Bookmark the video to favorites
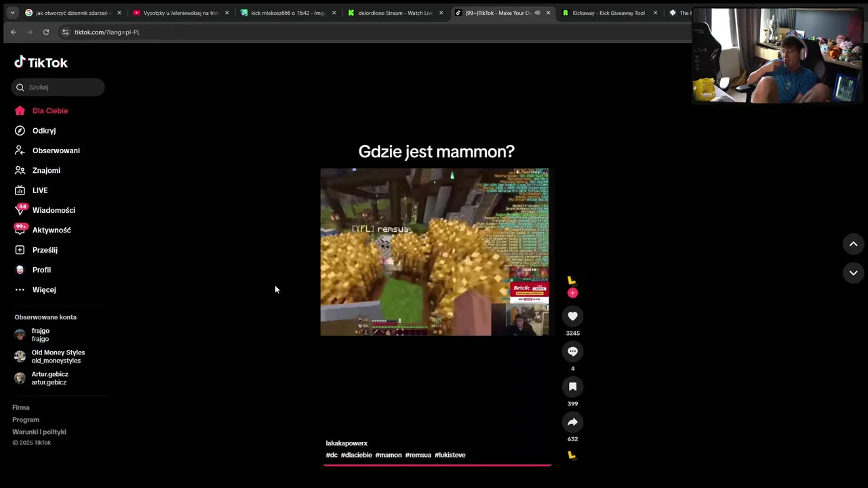This screenshot has height=488, width=868. [572, 386]
